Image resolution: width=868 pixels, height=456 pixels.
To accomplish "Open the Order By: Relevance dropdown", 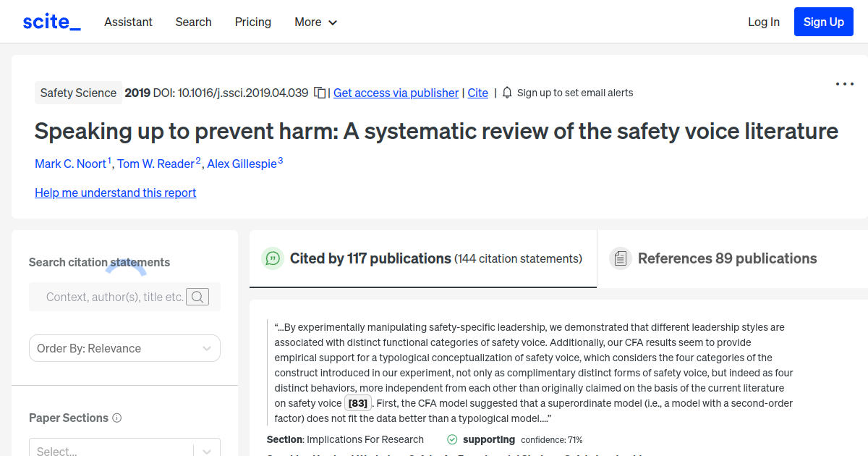I will [124, 348].
